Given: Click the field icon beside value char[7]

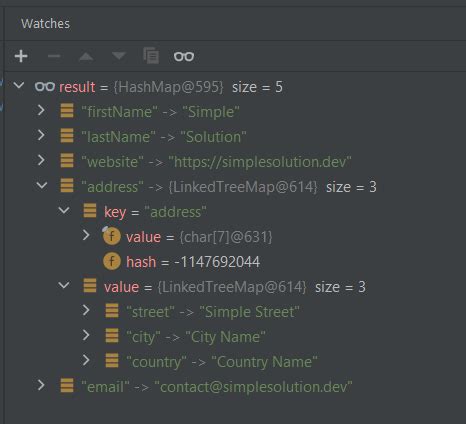Looking at the screenshot, I should pyautogui.click(x=112, y=236).
